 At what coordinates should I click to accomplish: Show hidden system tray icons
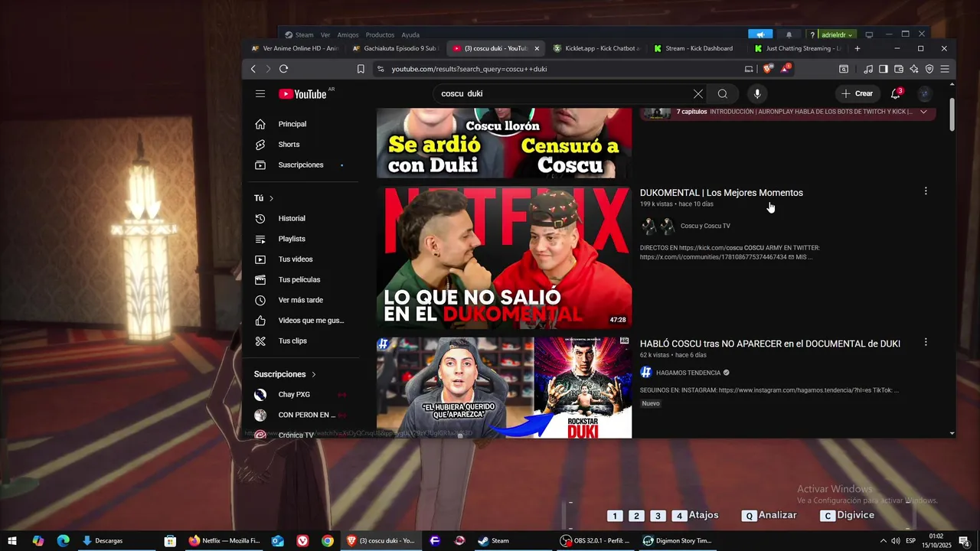pyautogui.click(x=883, y=541)
